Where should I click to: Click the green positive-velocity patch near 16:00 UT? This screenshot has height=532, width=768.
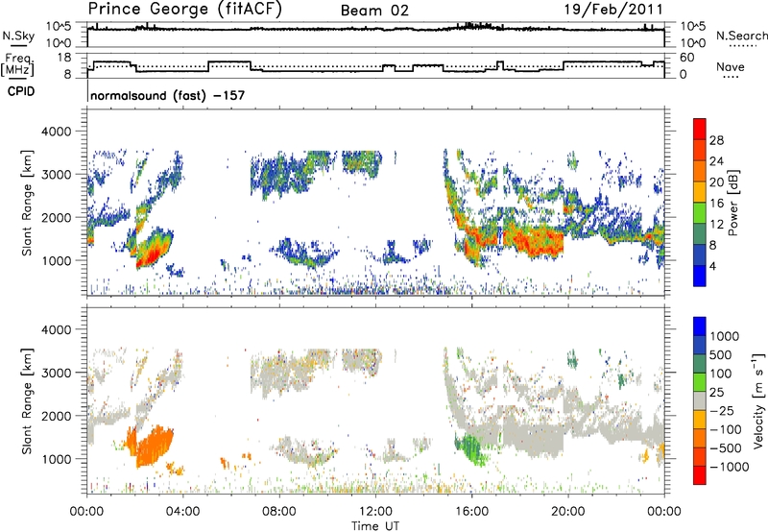coord(470,448)
